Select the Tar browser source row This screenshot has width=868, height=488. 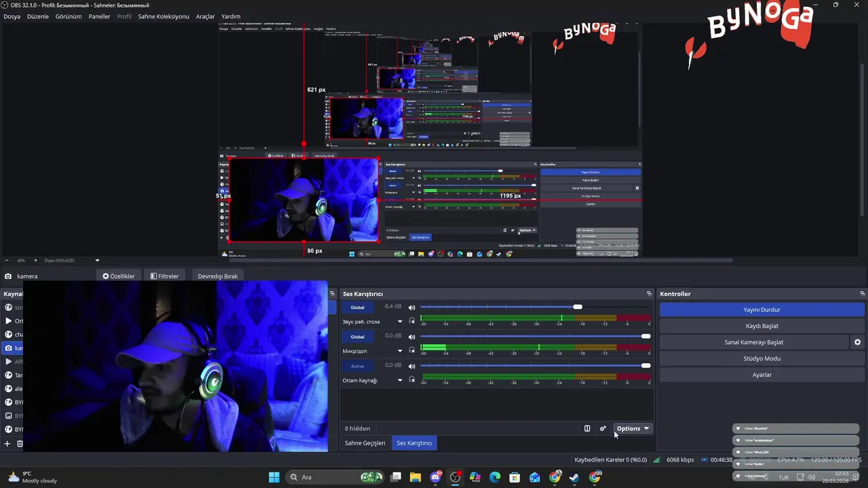[12, 375]
